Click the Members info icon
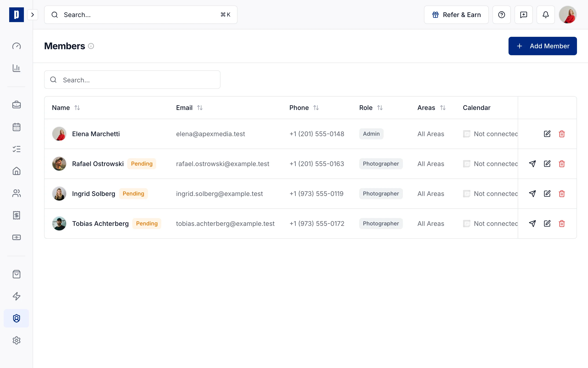Screen dimensions: 588x368 point(91,46)
